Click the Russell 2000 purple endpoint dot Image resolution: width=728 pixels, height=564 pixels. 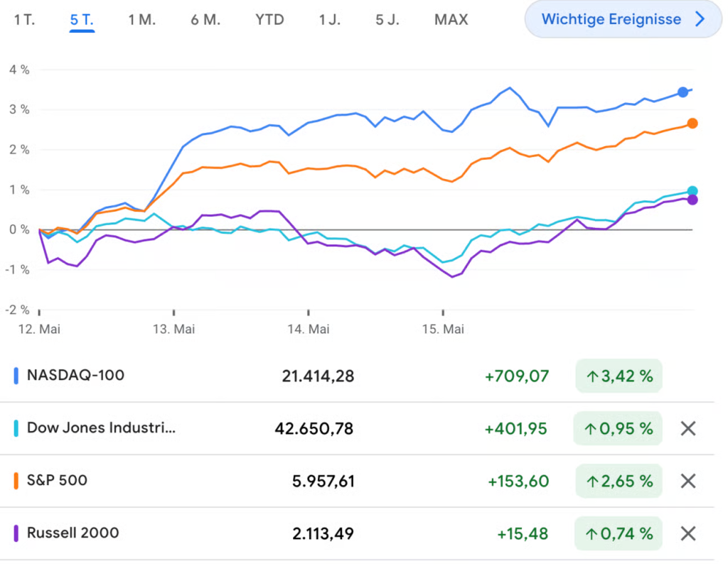coord(692,200)
